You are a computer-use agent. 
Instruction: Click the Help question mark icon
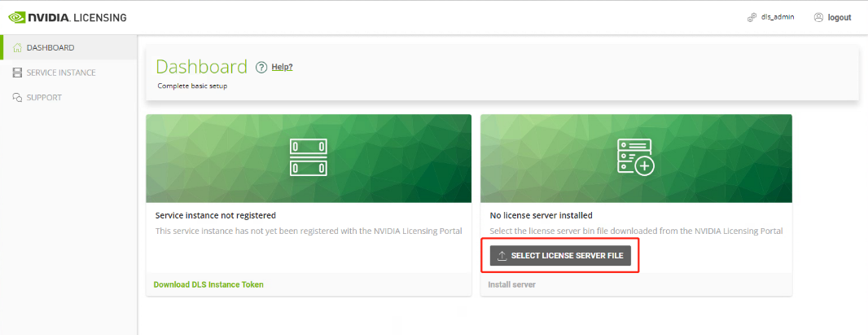point(261,67)
